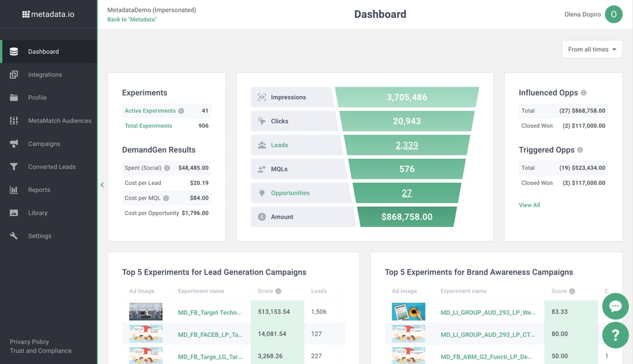633x364 pixels.
Task: Open the MD_FB_Target ad image thumbnail
Action: tap(145, 311)
